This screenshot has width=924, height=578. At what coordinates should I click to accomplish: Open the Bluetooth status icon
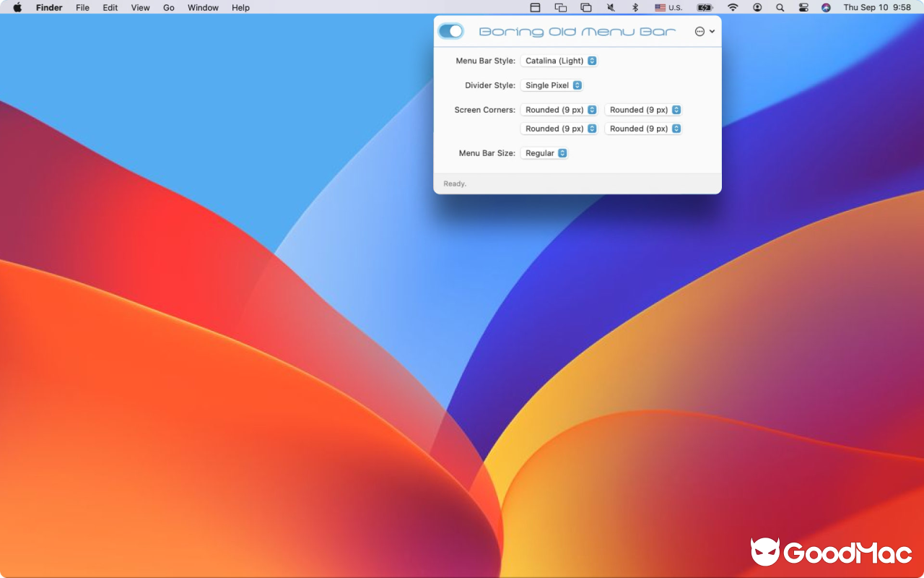pos(636,7)
